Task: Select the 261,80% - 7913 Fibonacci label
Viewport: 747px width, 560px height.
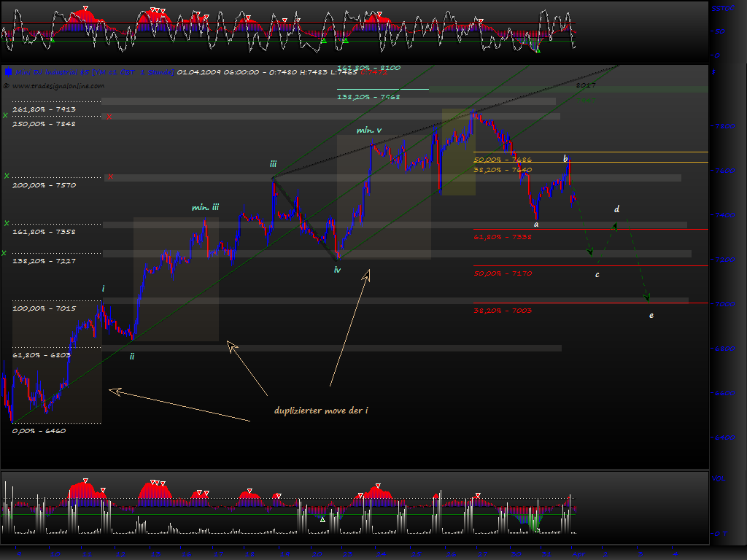Action: (x=44, y=109)
